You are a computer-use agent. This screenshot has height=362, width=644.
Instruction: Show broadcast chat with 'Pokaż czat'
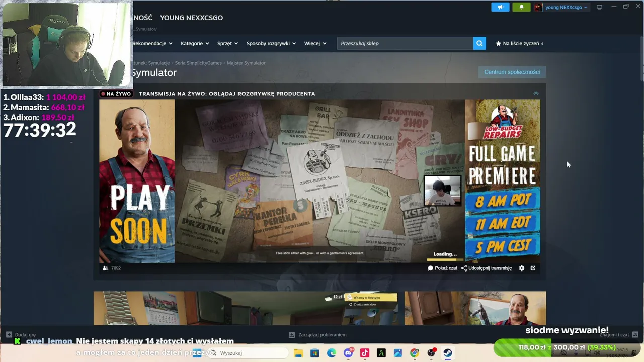point(442,268)
